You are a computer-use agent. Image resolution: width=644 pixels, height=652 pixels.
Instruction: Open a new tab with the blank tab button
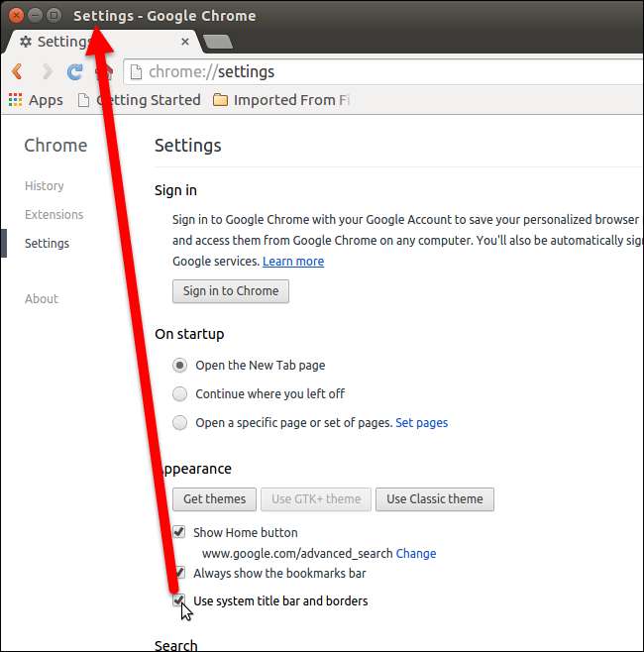[x=217, y=42]
